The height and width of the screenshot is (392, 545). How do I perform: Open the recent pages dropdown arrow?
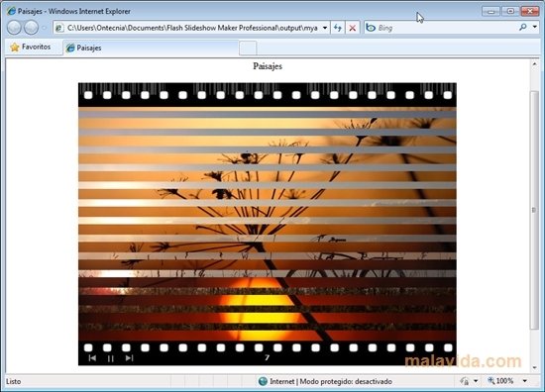pos(45,28)
